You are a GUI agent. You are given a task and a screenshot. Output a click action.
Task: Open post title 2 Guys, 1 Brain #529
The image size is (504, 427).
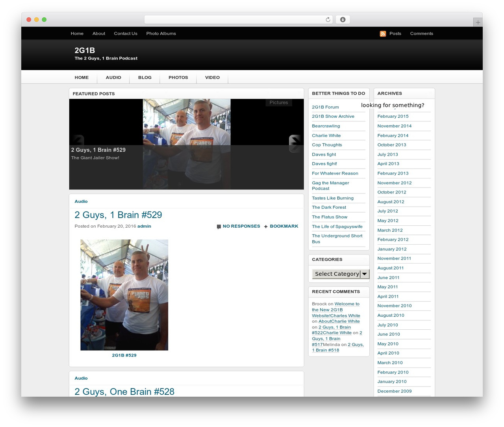(x=118, y=215)
